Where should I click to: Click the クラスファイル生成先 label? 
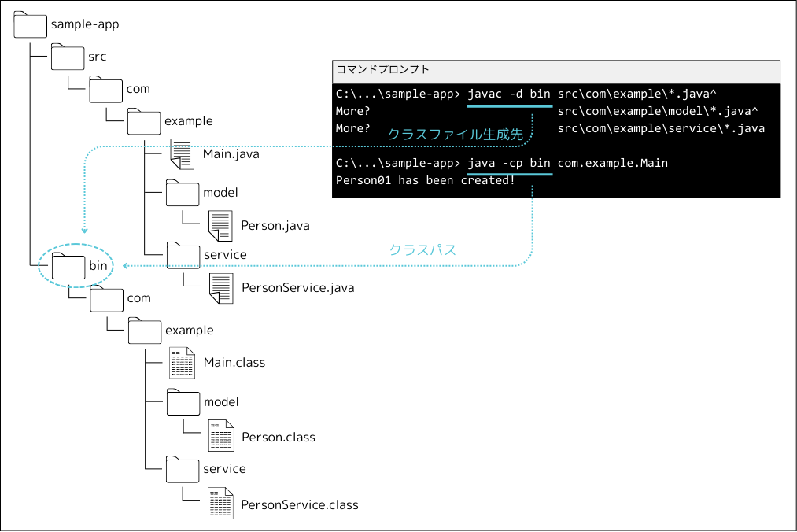click(x=455, y=135)
